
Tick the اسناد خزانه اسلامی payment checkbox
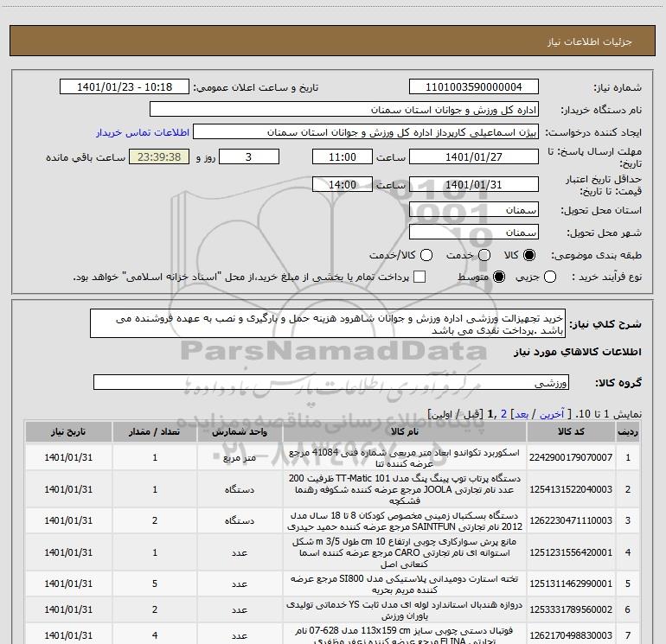(419, 277)
